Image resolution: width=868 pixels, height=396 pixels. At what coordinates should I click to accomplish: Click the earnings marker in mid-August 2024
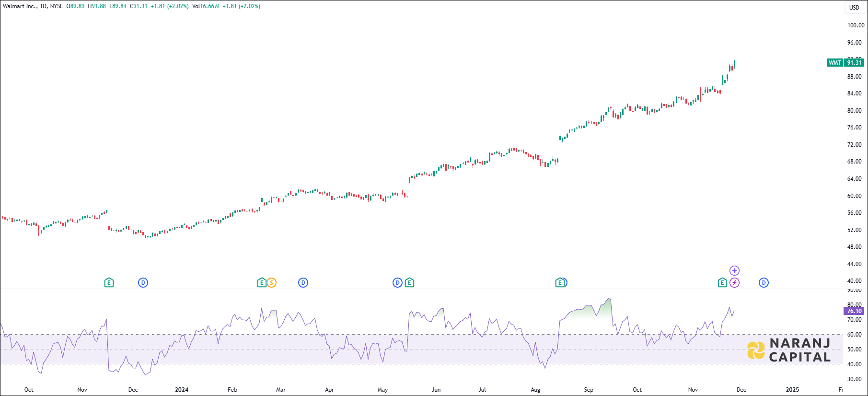tap(559, 283)
